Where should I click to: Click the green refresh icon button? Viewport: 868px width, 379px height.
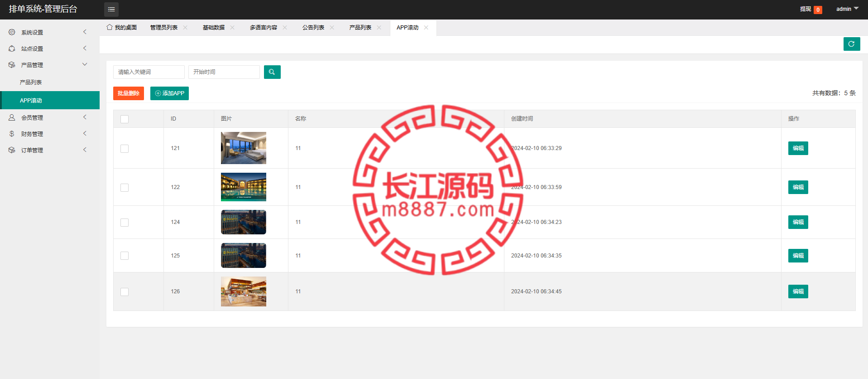point(852,44)
